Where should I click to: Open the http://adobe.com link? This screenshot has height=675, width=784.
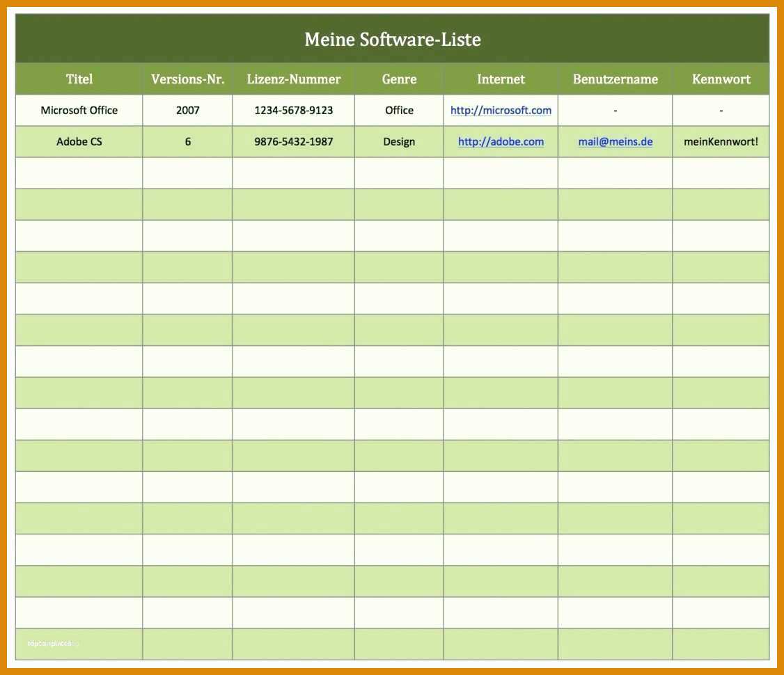(x=501, y=142)
